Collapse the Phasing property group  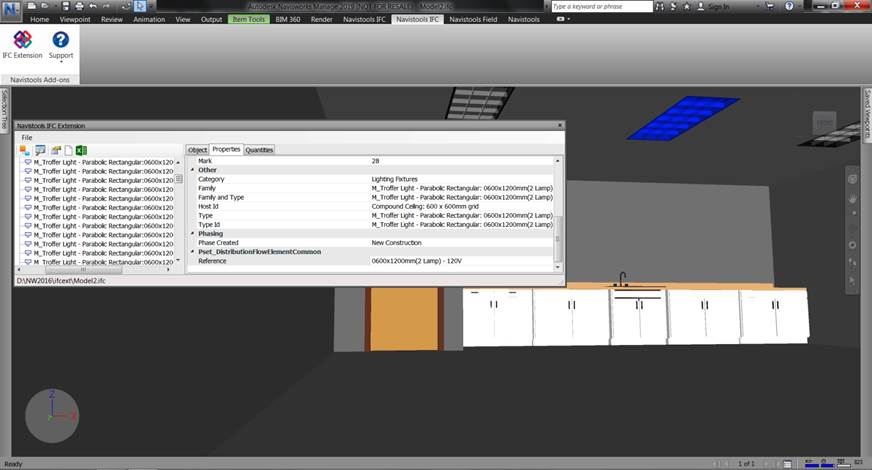193,234
